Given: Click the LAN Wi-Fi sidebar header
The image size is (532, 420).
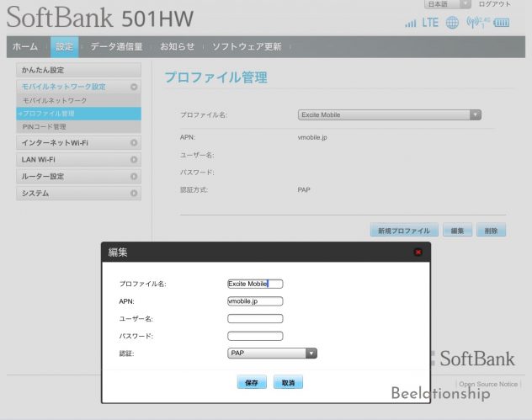Looking at the screenshot, I should click(x=78, y=159).
